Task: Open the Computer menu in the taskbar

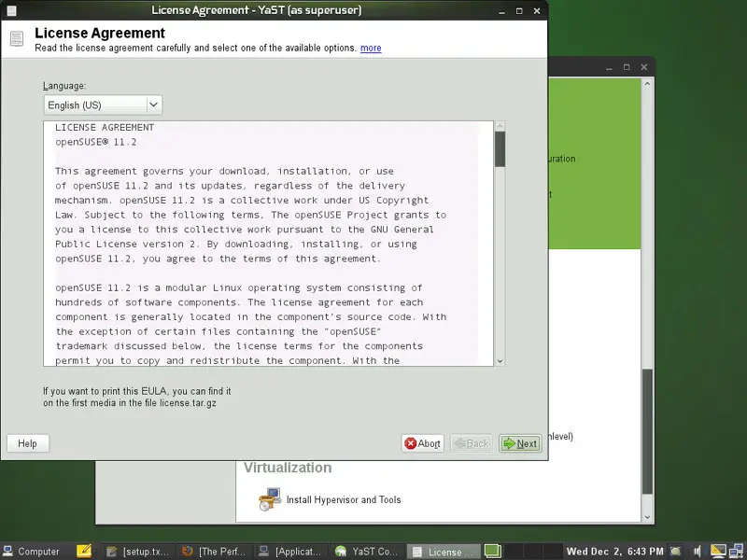Action: [31, 552]
